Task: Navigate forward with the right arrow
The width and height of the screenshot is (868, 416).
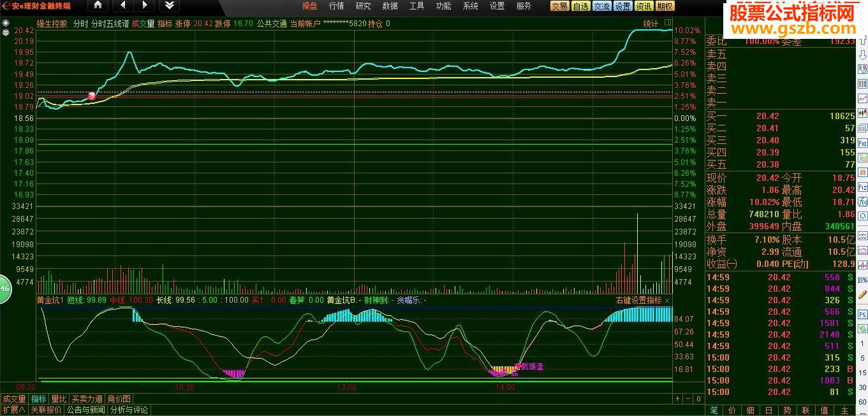Action: pos(144,6)
